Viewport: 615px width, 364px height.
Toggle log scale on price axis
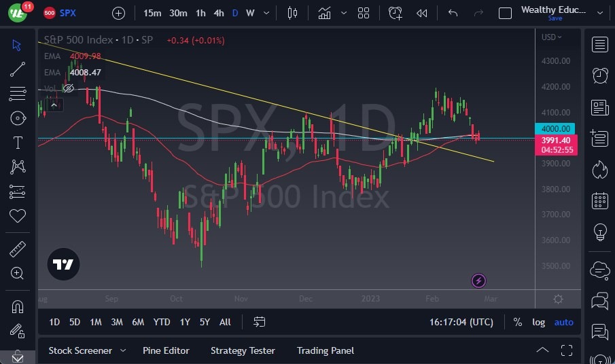pyautogui.click(x=538, y=322)
